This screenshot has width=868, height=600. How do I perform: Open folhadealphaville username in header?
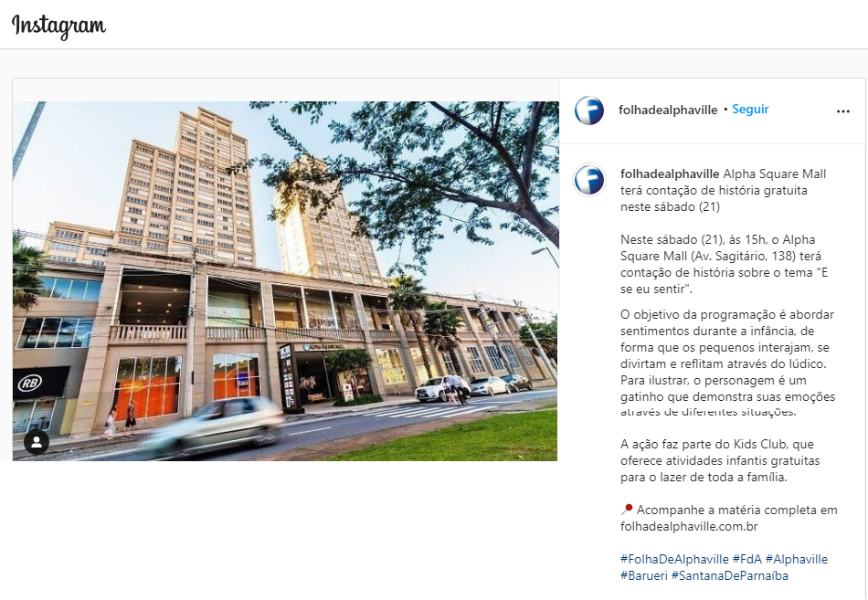668,110
